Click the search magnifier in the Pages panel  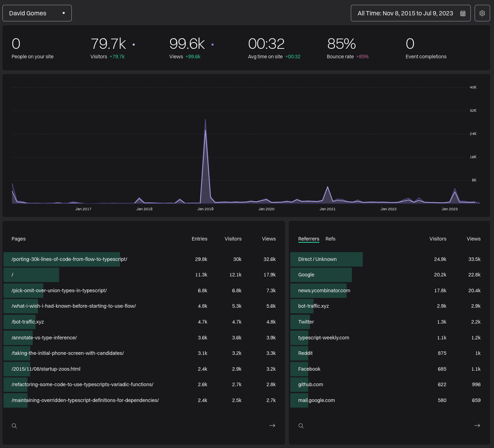coord(14,425)
